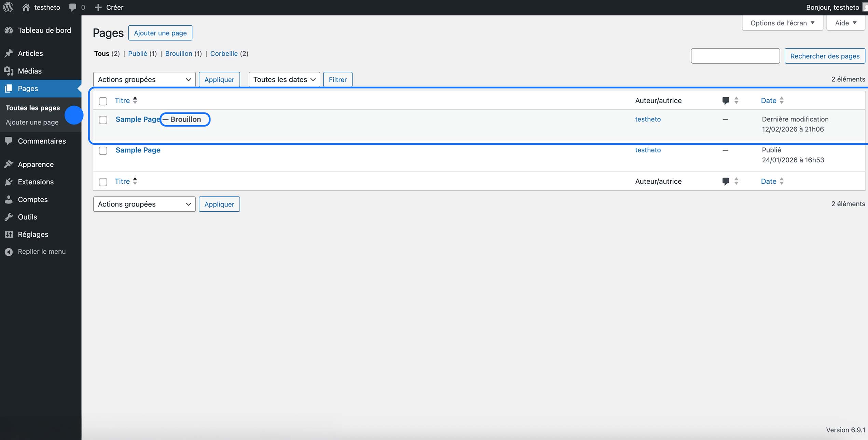
Task: Check the published Sample Page row checkbox
Action: pos(103,150)
